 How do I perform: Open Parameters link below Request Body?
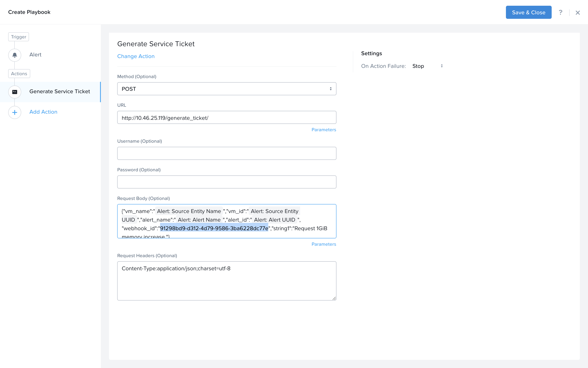[324, 244]
